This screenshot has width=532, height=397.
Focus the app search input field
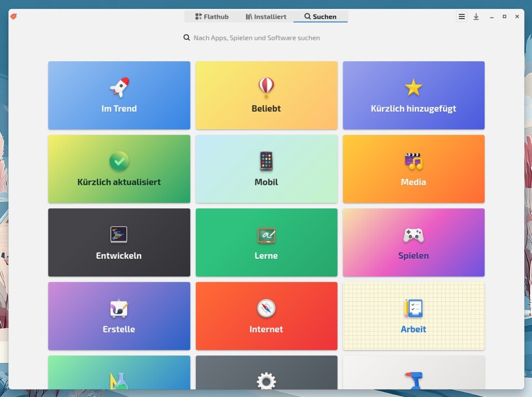pos(257,38)
